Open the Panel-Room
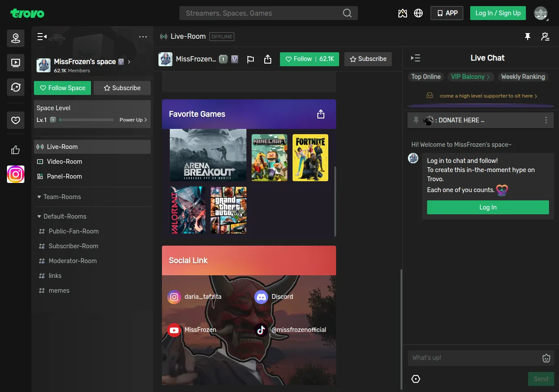The height and width of the screenshot is (392, 559). click(92, 176)
